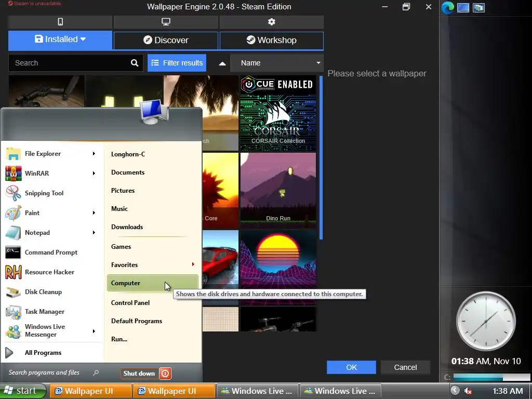This screenshot has width=532, height=399.
Task: Open the settings gear tab
Action: (x=271, y=22)
